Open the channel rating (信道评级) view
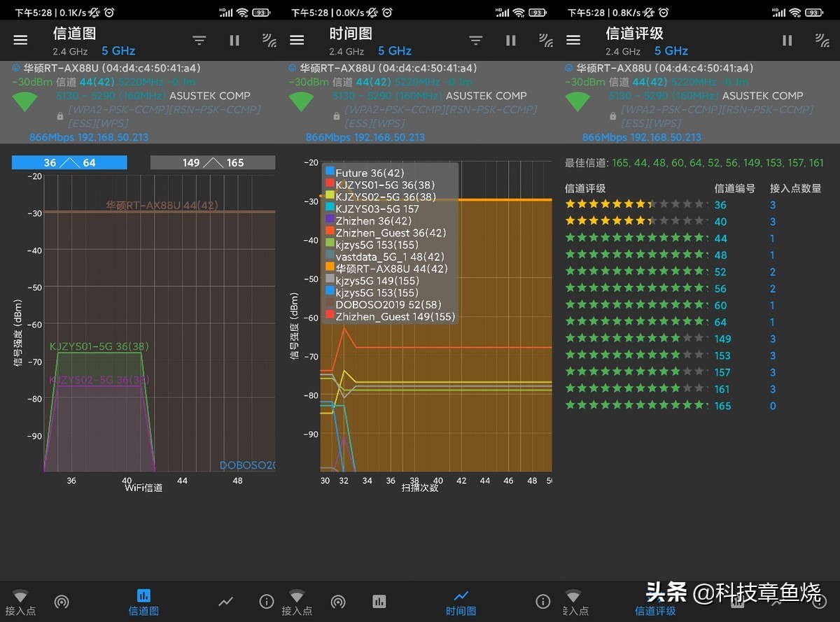The image size is (840, 622). [655, 602]
